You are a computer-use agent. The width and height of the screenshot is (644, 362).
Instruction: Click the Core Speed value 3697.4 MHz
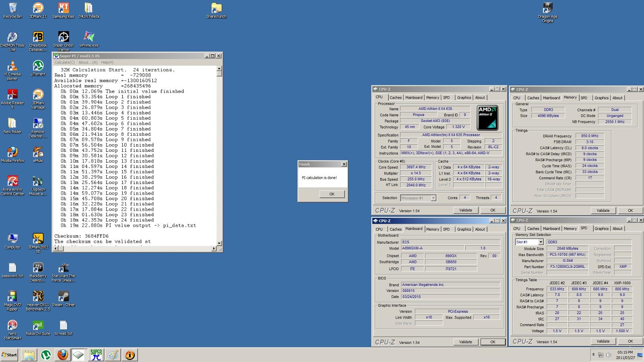click(x=416, y=167)
